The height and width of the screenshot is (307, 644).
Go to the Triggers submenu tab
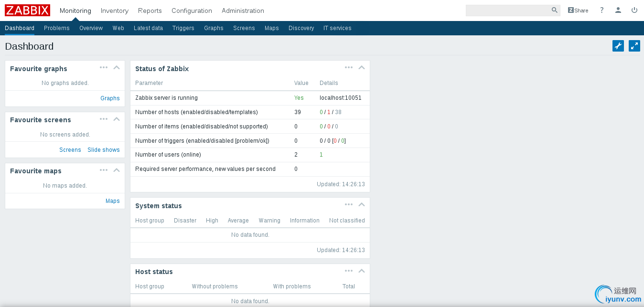(183, 28)
